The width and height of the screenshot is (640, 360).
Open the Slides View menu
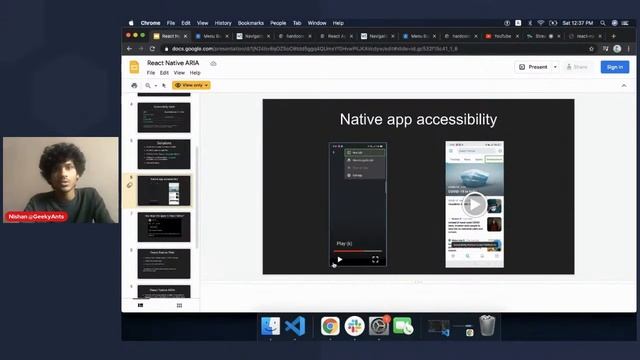pos(179,73)
